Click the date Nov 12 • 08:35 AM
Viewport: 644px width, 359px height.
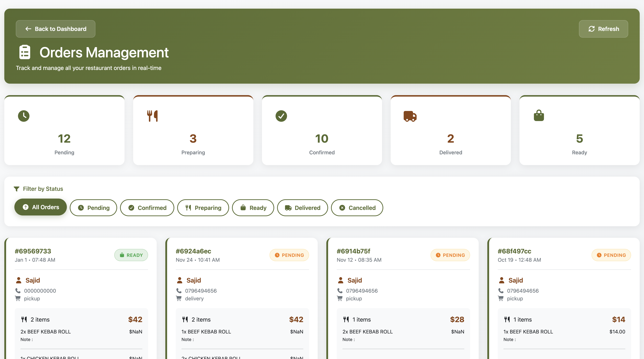coord(359,260)
